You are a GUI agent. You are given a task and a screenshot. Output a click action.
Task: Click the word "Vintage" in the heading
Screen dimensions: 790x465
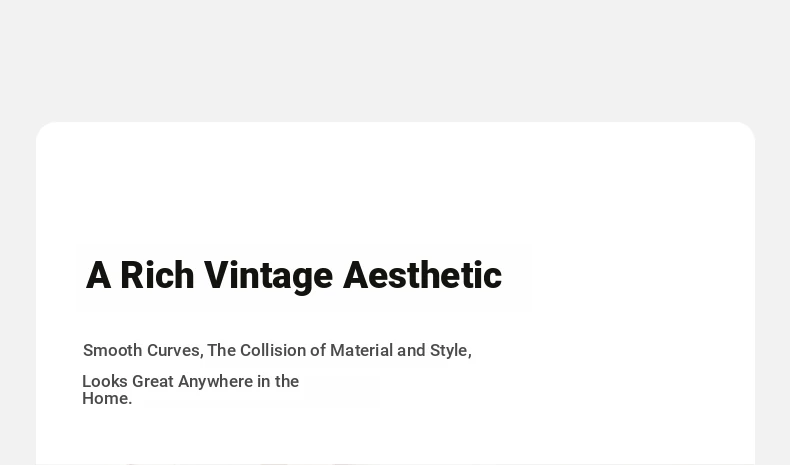click(268, 276)
